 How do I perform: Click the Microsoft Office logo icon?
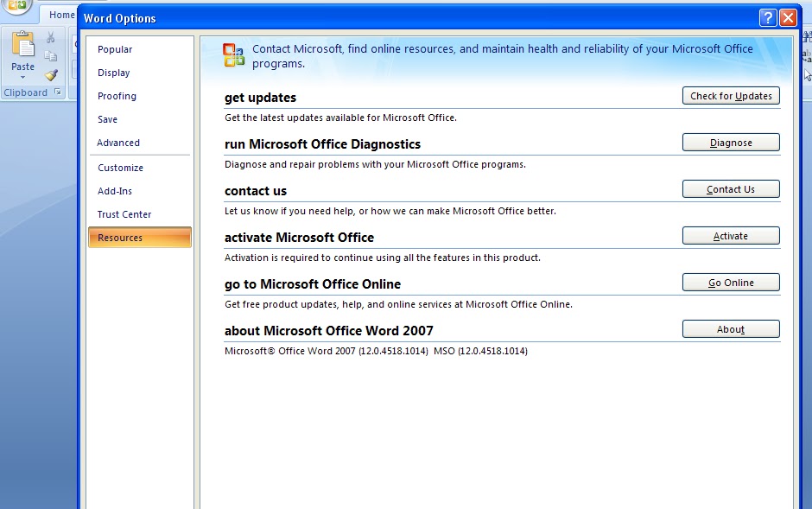pos(233,55)
